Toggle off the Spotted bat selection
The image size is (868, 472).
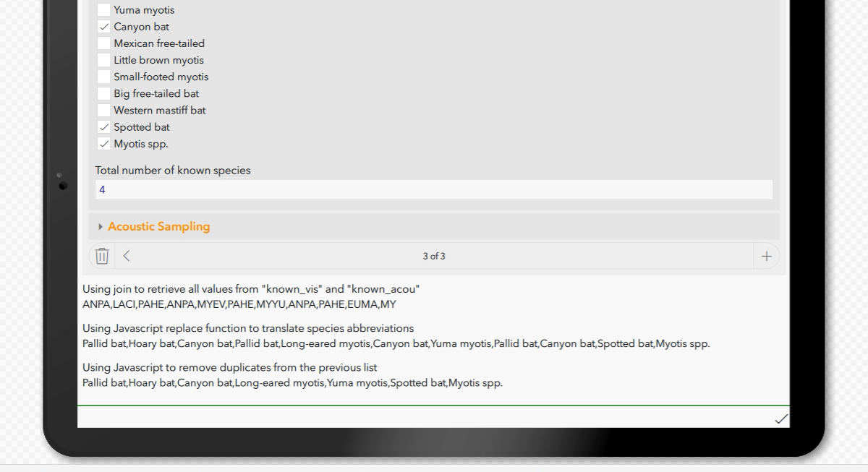(103, 126)
